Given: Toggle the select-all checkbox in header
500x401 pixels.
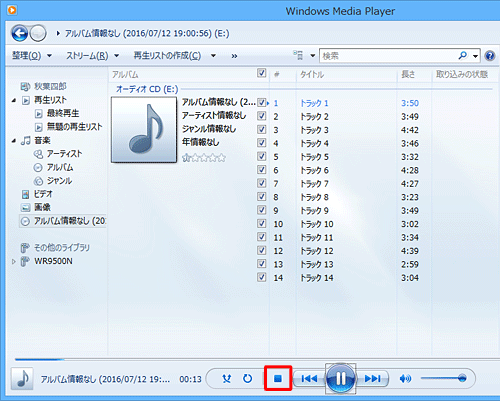Looking at the screenshot, I should coord(262,73).
